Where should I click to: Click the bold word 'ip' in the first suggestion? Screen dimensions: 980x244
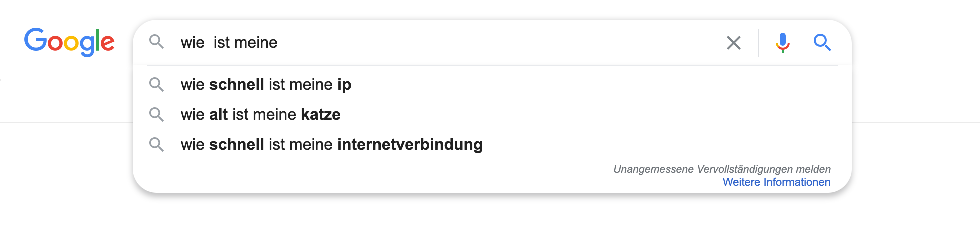click(344, 84)
